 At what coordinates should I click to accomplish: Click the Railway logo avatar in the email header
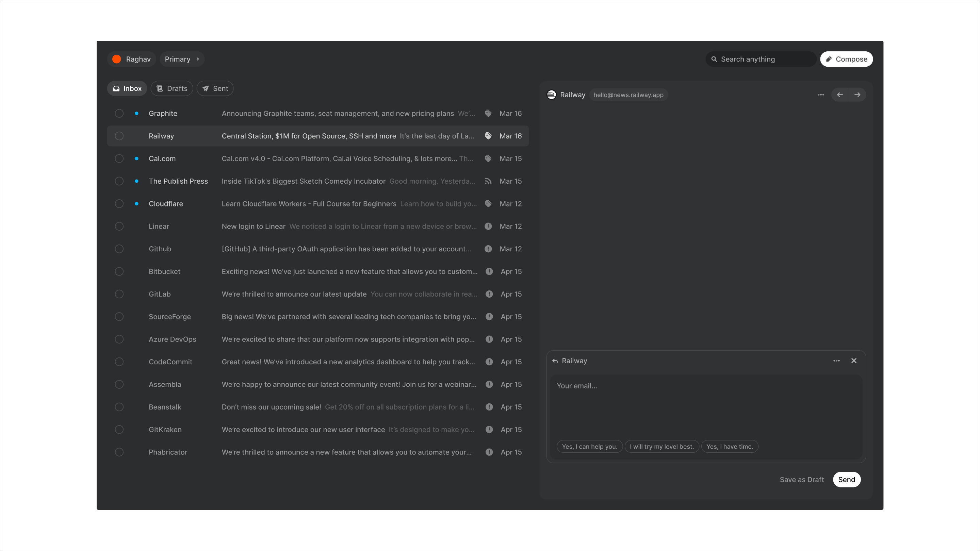[x=551, y=95]
